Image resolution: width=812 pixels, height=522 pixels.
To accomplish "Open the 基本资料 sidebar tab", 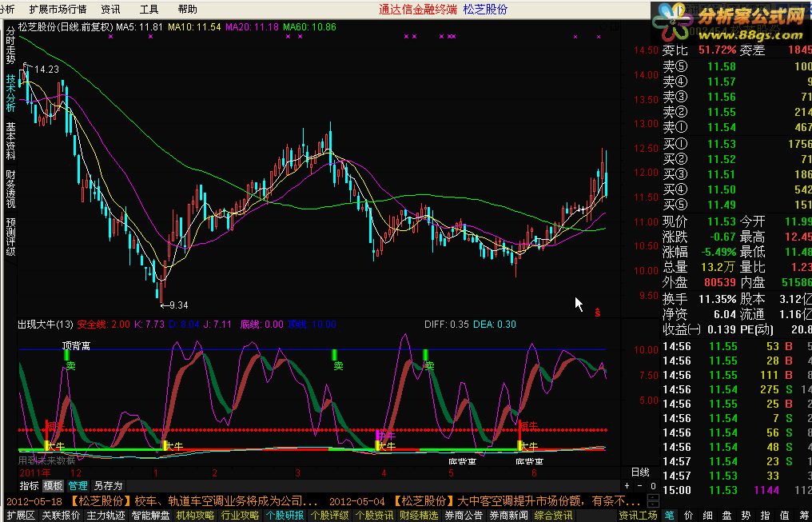I will [x=10, y=141].
